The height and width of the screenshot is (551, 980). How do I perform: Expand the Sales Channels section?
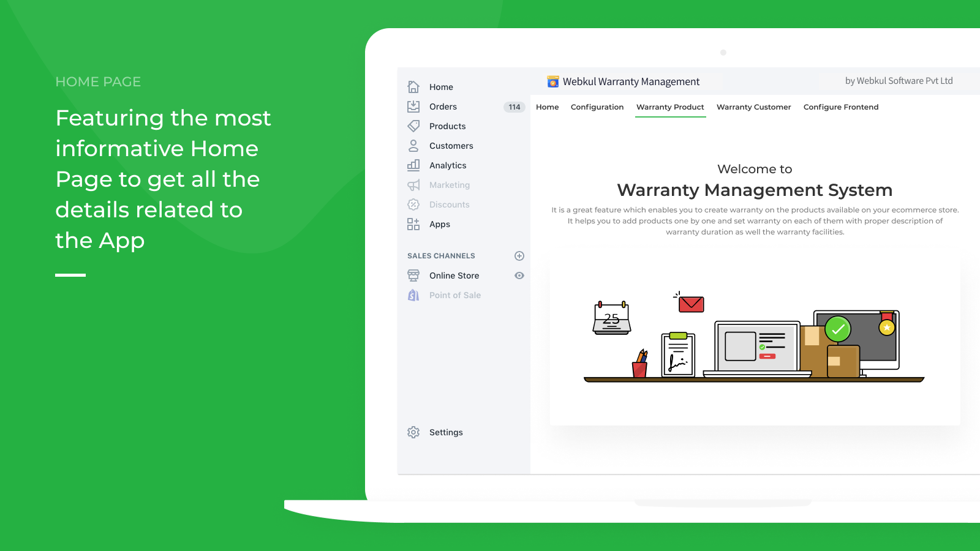pos(441,255)
